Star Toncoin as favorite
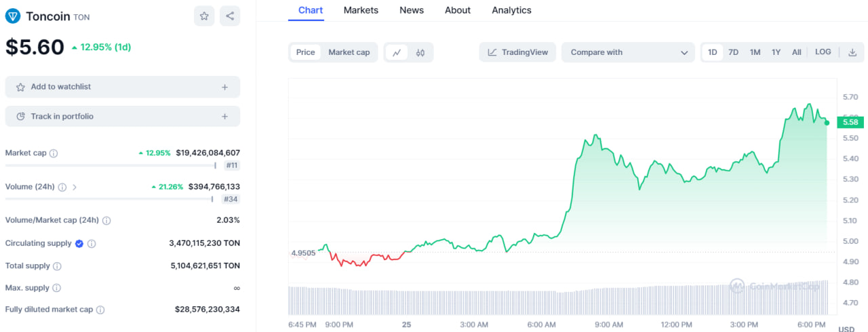 pyautogui.click(x=204, y=16)
